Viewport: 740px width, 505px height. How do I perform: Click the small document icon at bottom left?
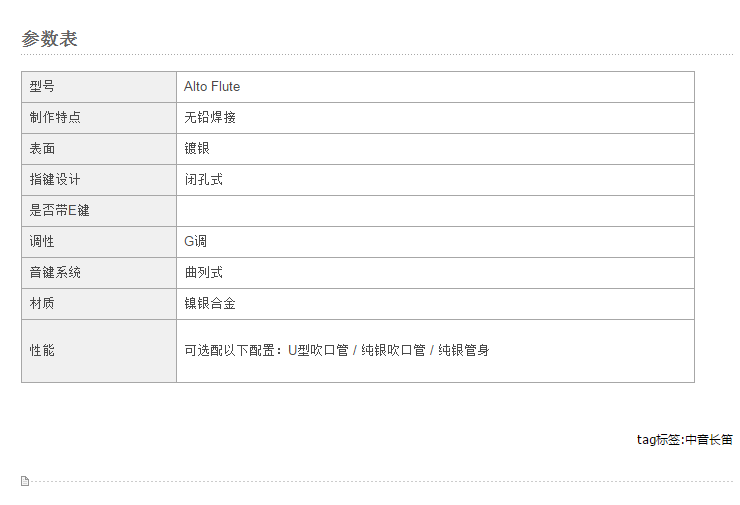[25, 481]
